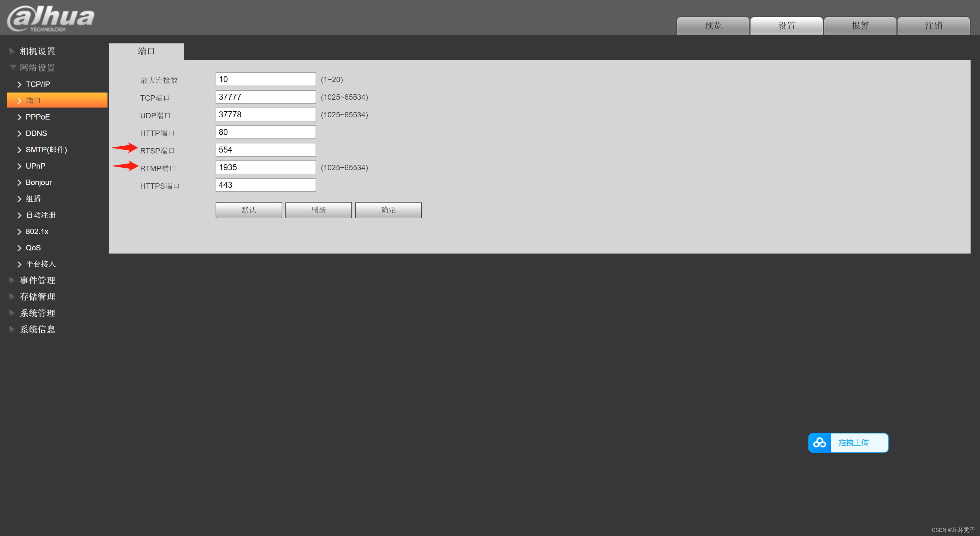Click the Dahua Technology logo

51,18
